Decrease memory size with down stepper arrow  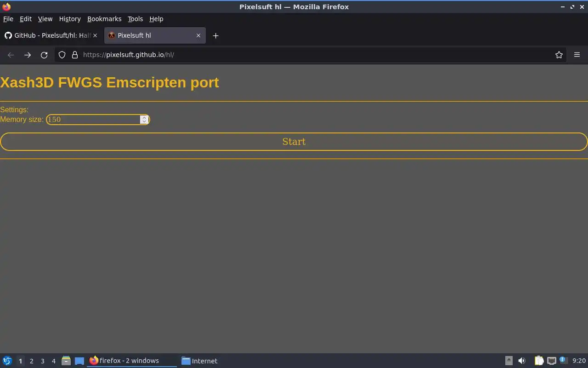pos(144,122)
